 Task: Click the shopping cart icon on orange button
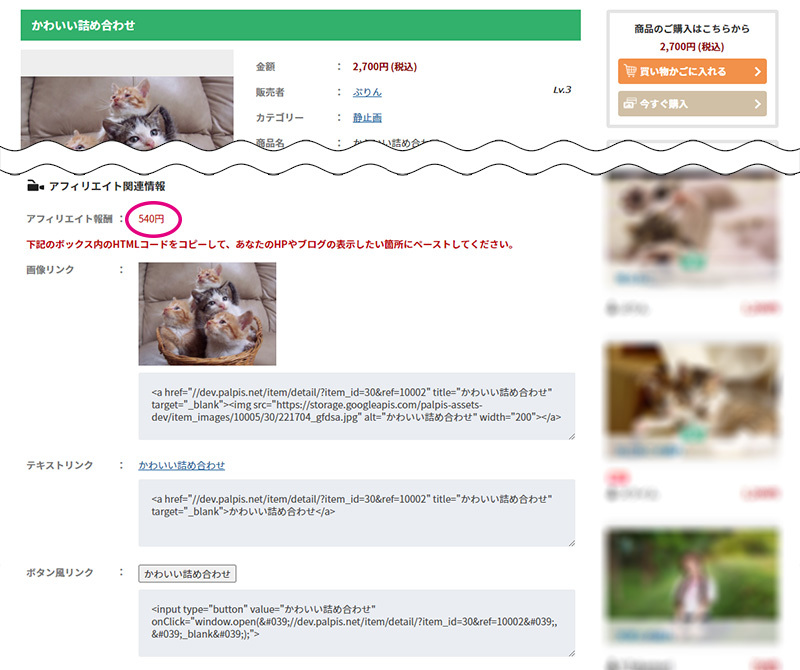[630, 71]
